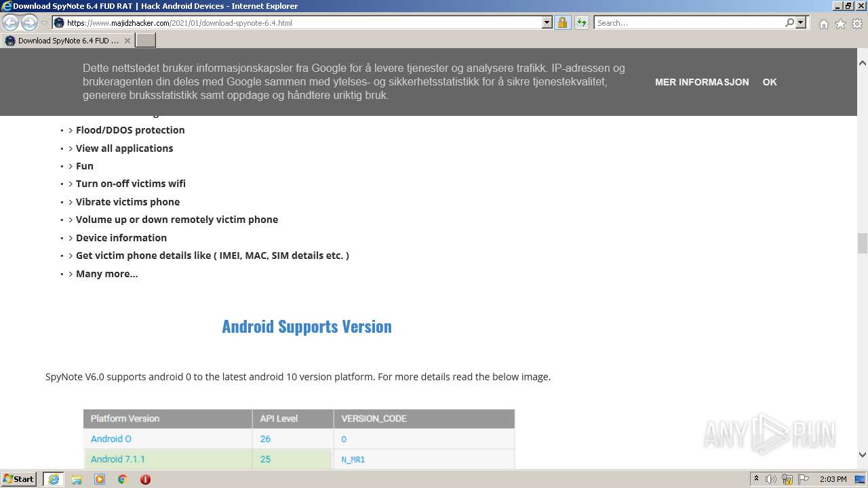Close the Download SpyNote tab
The width and height of the screenshot is (868, 488).
point(127,41)
